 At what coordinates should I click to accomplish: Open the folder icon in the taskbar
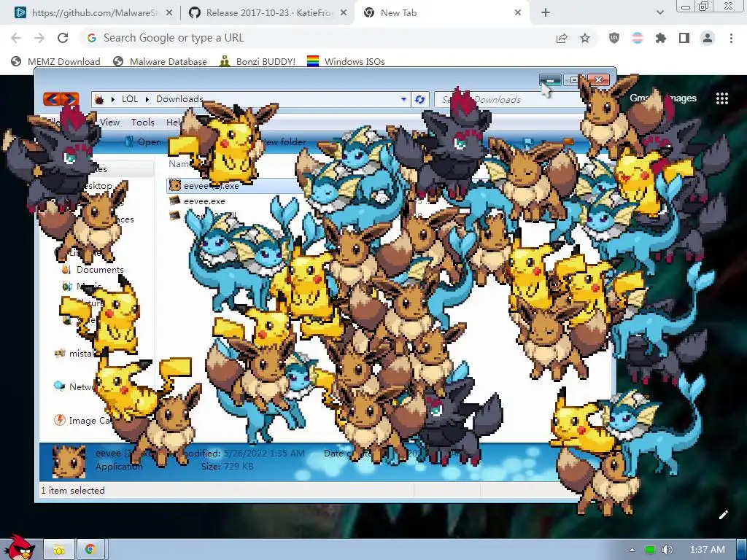(x=59, y=550)
